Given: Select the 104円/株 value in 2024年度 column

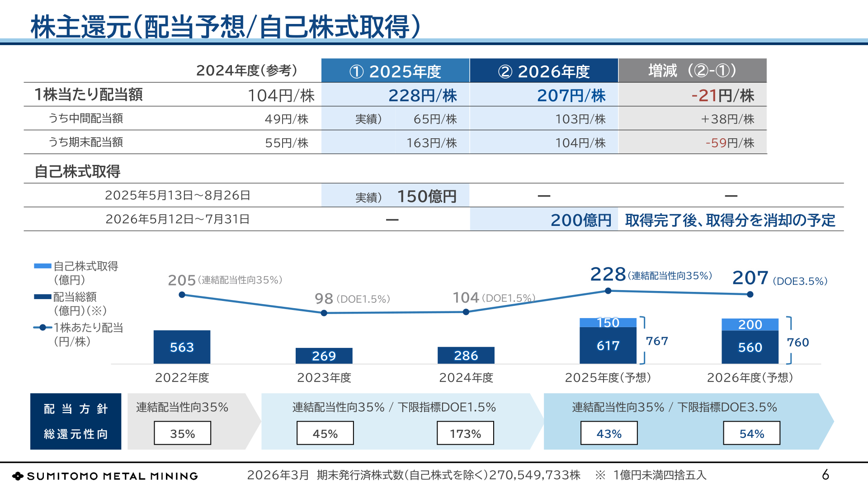Looking at the screenshot, I should [x=281, y=95].
